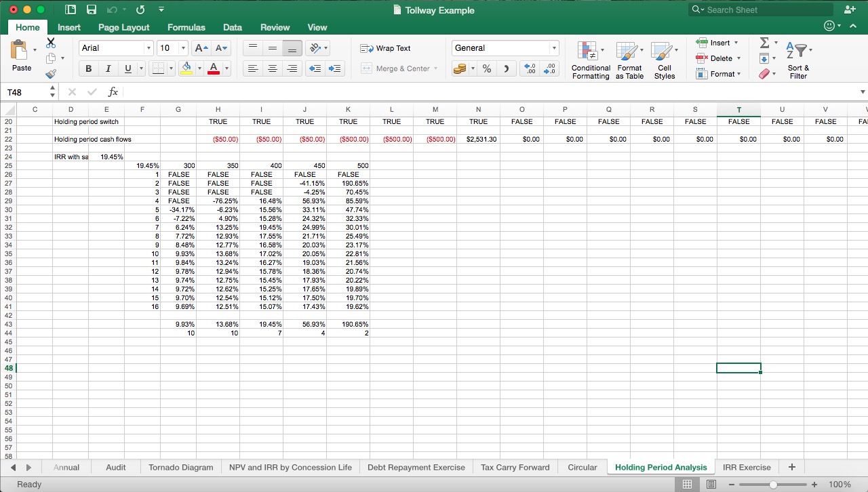
Task: Toggle bold formatting
Action: click(x=88, y=68)
